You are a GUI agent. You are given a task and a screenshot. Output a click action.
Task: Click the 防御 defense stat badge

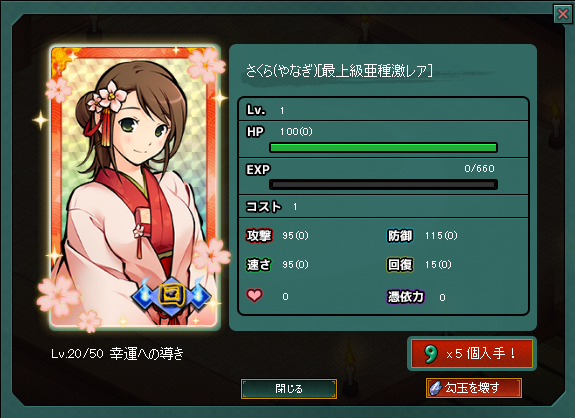pyautogui.click(x=400, y=236)
